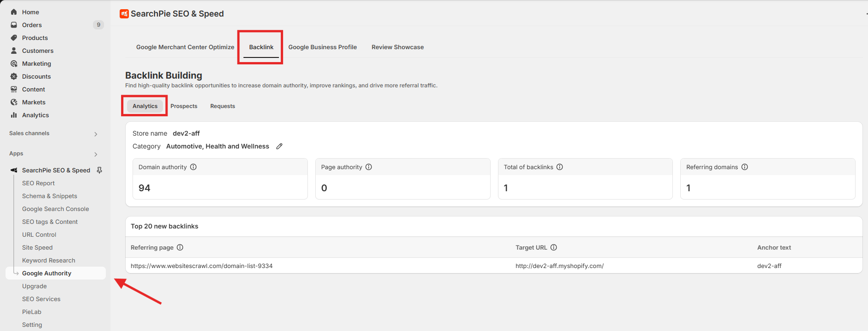868x331 pixels.
Task: Click the Orders inbox icon
Action: tap(14, 25)
